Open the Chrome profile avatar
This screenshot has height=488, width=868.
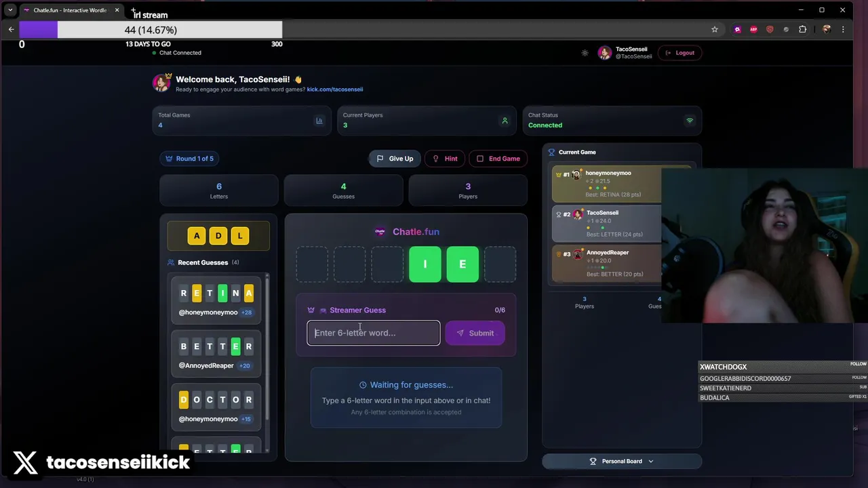(x=826, y=29)
